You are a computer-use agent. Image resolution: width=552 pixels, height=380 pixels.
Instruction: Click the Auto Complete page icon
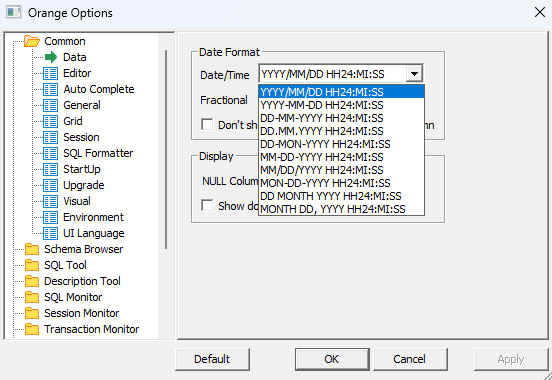tap(50, 89)
